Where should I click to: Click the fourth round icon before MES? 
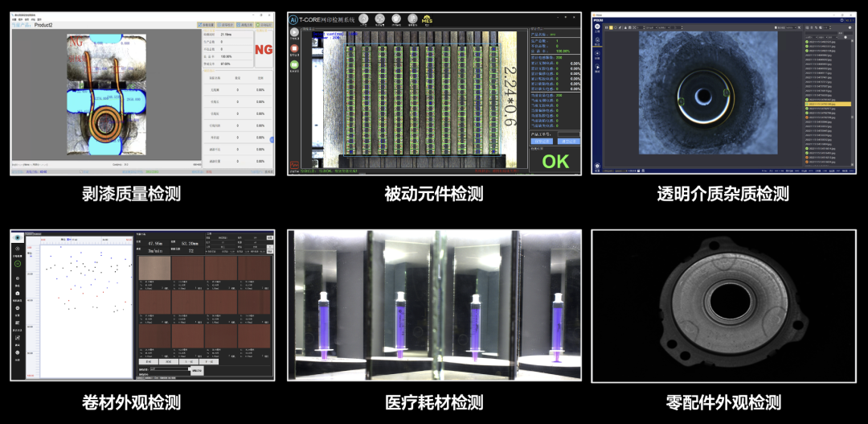(x=412, y=19)
